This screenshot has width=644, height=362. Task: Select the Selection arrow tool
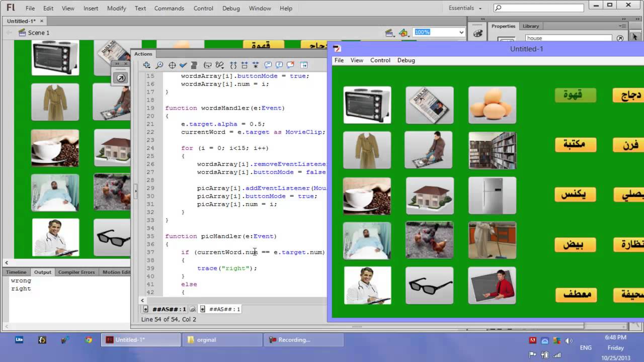(635, 37)
